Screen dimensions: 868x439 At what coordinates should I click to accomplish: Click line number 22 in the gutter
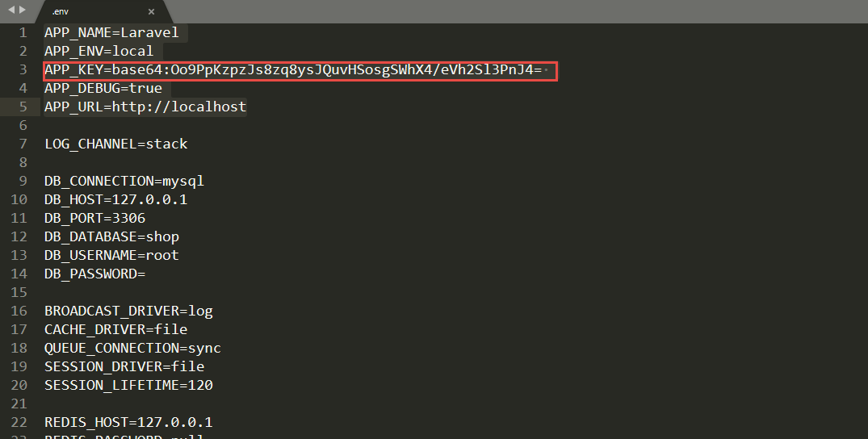coord(19,422)
